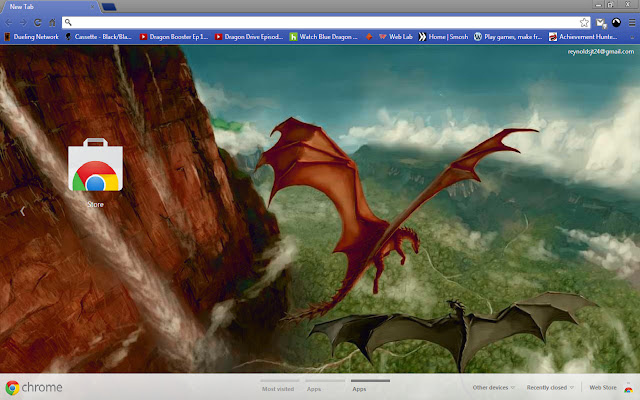
Task: Go to the Home page icon
Action: click(x=52, y=23)
